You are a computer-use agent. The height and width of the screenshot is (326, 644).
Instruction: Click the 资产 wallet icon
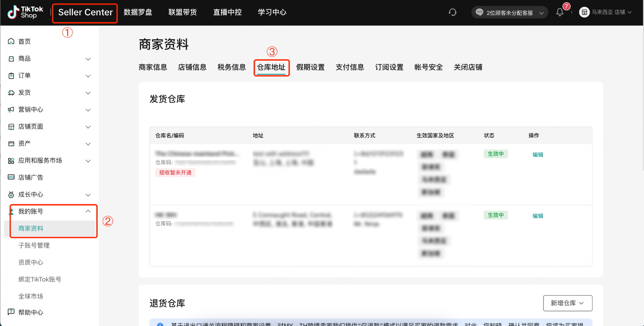(x=11, y=143)
